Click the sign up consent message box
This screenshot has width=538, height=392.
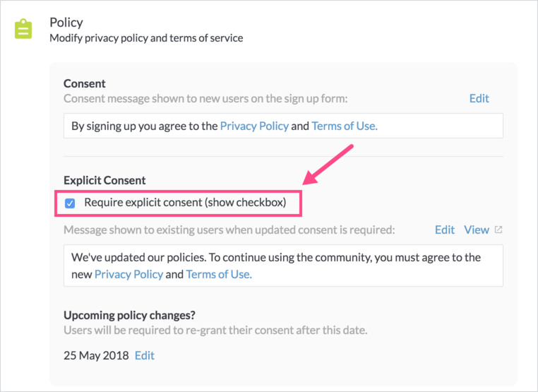283,126
